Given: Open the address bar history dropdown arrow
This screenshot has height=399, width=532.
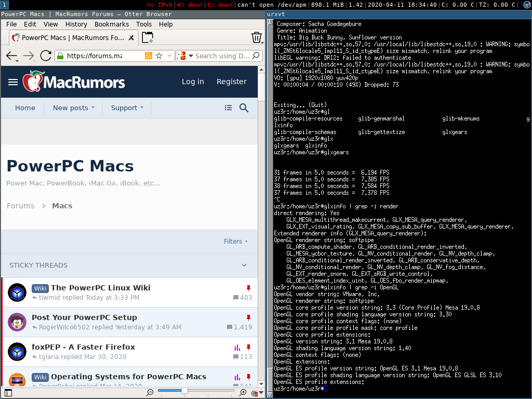Looking at the screenshot, I should click(169, 56).
